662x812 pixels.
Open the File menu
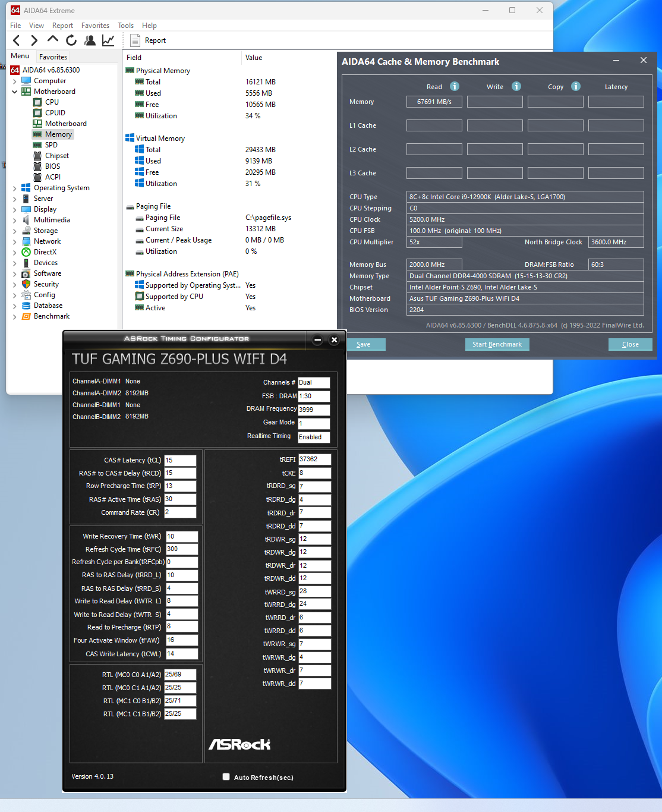(x=15, y=26)
